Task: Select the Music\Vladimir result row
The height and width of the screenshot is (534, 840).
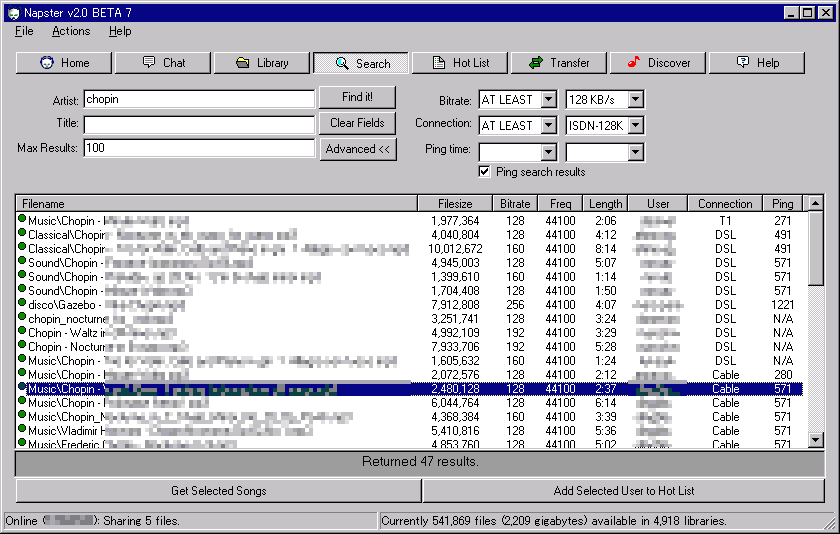Action: 410,431
